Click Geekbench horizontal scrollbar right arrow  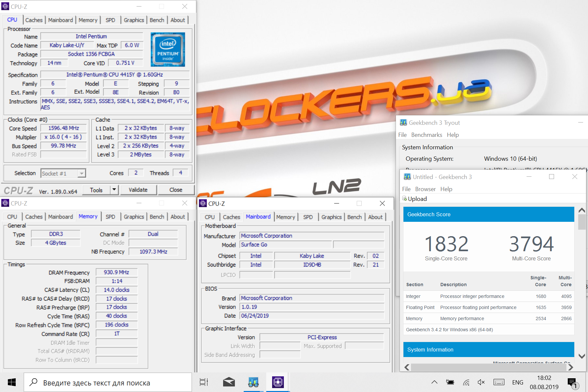pos(570,367)
